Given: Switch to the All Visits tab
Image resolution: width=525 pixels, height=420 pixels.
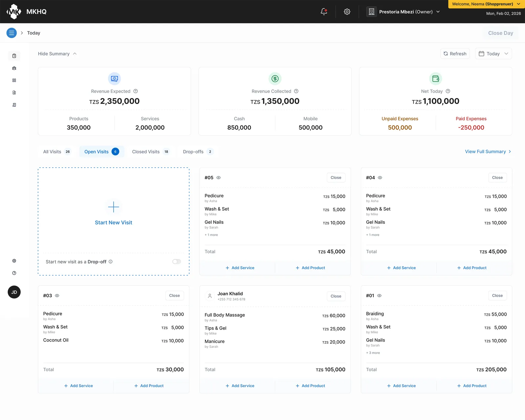Looking at the screenshot, I should pyautogui.click(x=56, y=152).
